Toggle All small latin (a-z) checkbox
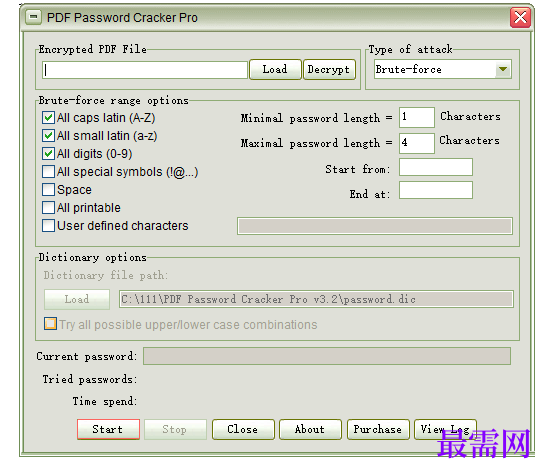 click(48, 135)
